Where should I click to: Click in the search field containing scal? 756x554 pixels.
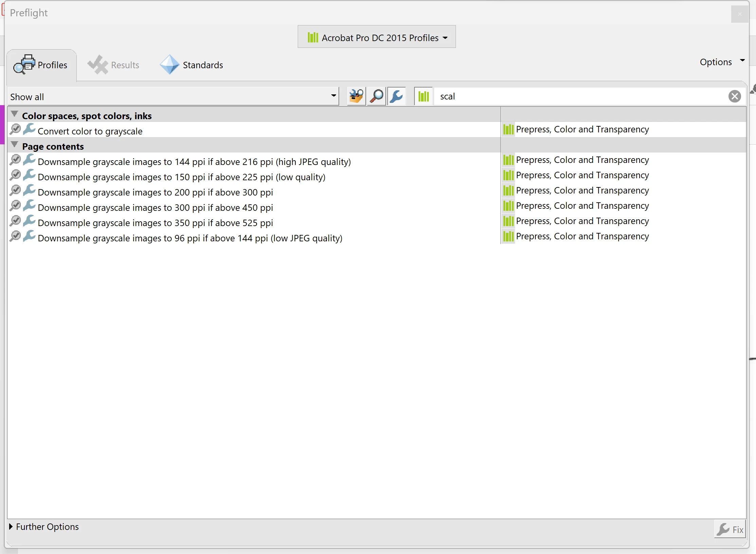577,96
